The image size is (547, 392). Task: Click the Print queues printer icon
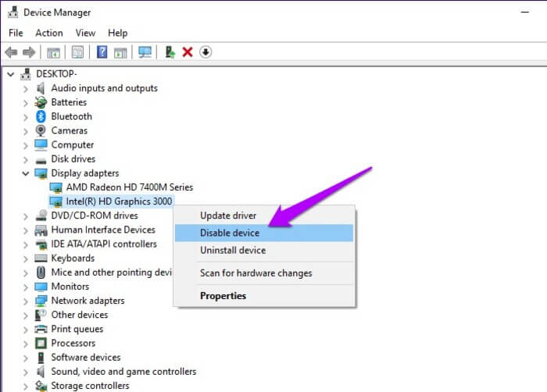point(41,329)
